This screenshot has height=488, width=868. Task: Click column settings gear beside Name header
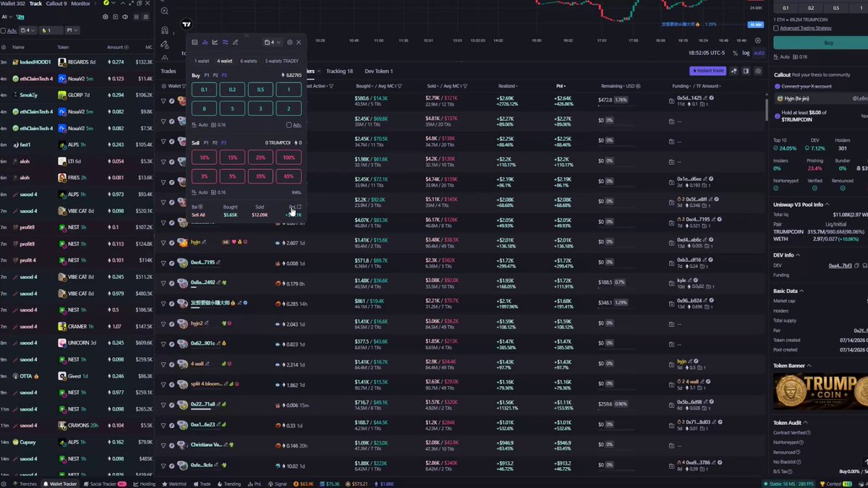point(5,47)
